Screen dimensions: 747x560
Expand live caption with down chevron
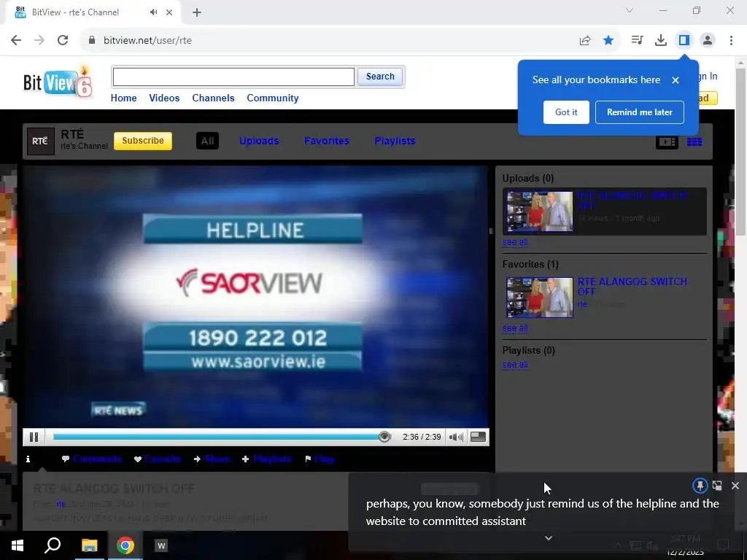pos(549,537)
